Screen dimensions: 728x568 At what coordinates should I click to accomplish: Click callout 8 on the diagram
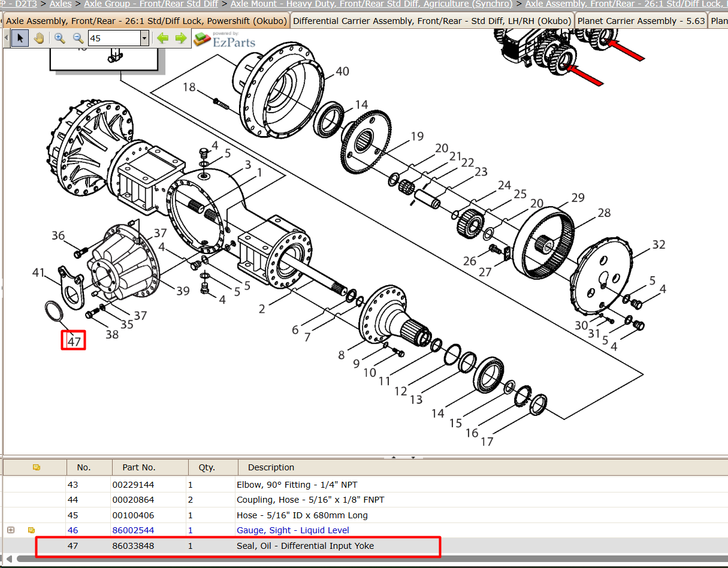342,355
